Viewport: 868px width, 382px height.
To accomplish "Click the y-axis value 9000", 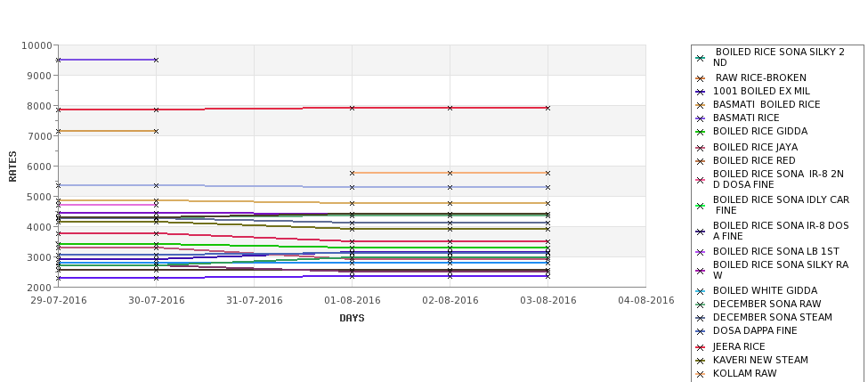I will click(x=40, y=76).
